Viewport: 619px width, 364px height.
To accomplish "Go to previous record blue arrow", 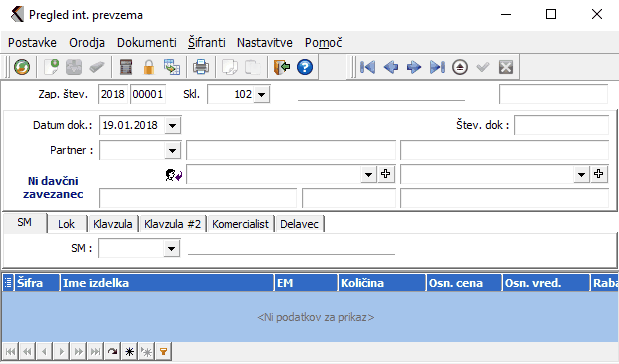I will [390, 67].
